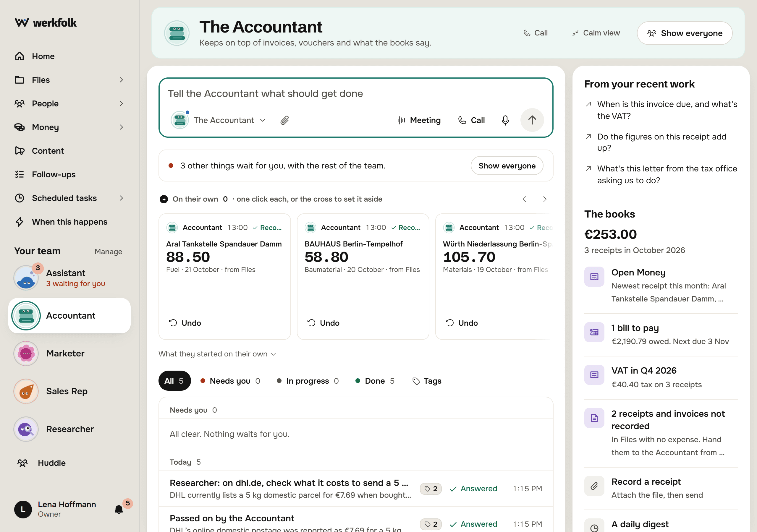
Task: Click Call in the Accountant header
Action: [535, 33]
